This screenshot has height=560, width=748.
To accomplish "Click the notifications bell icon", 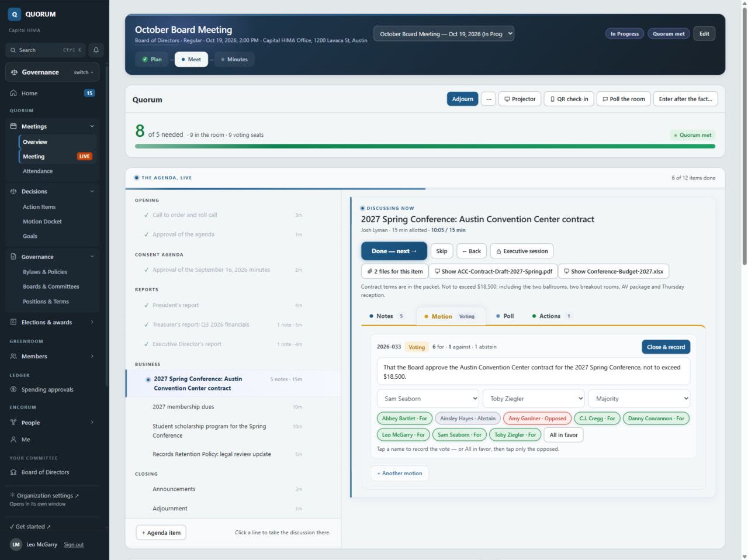I will click(96, 50).
